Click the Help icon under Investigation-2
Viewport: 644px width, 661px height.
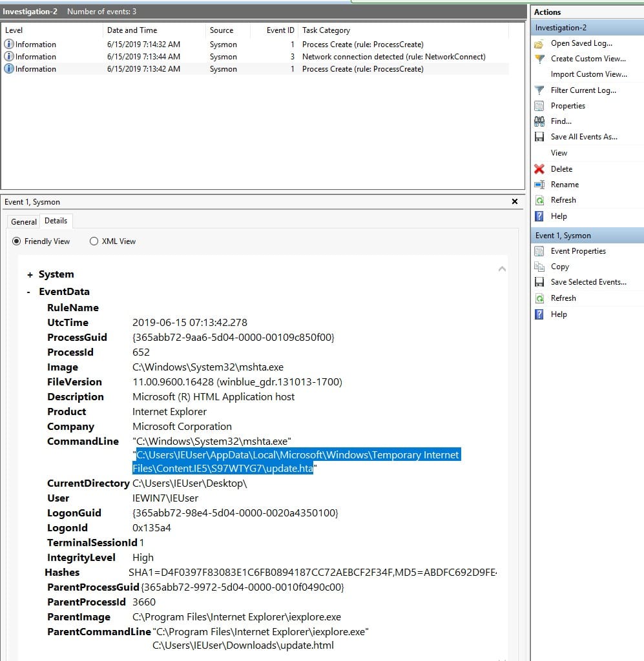[x=539, y=216]
